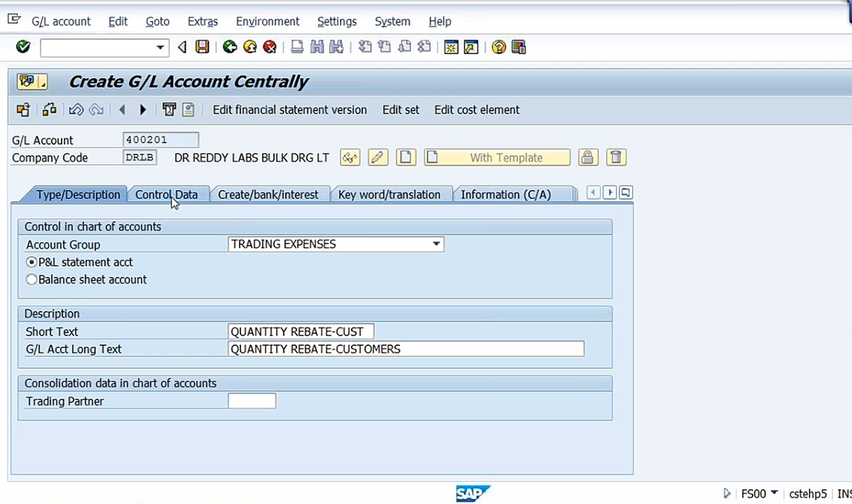Click the Edit cost element button
852x504 pixels.
tap(476, 110)
